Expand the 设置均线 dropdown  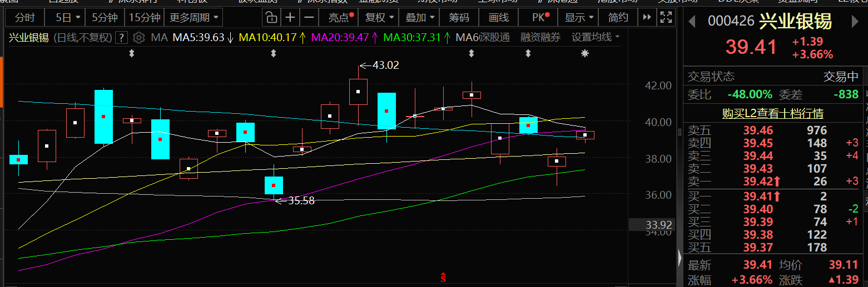(x=596, y=38)
